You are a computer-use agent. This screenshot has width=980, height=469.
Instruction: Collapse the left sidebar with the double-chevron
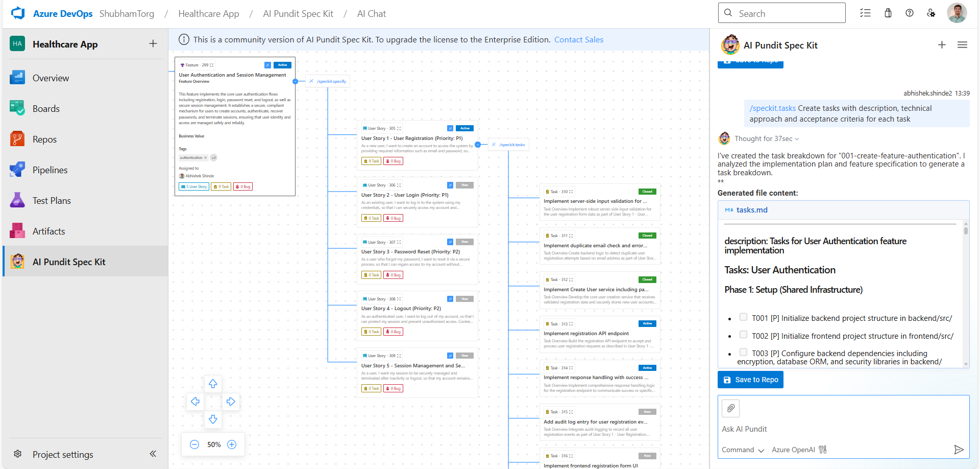click(x=153, y=454)
